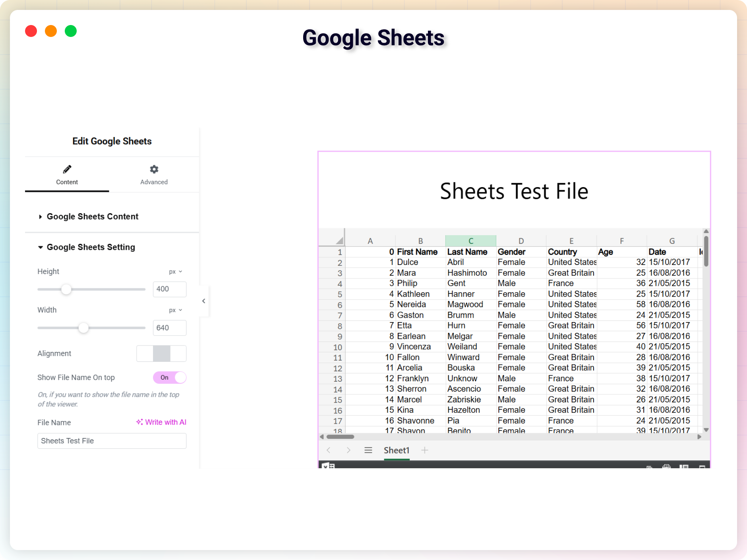Viewport: 747px width, 560px height.
Task: Toggle Show File Name On top switch
Action: coord(170,377)
